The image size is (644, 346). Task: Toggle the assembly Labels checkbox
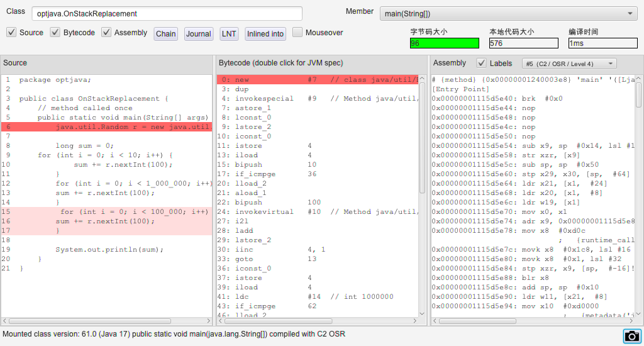pos(482,63)
